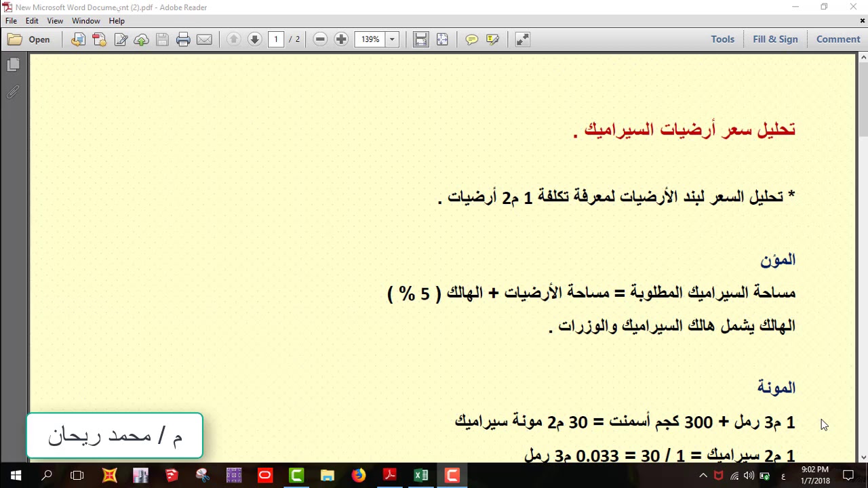
Task: Click the scroll up arrow of document
Action: (x=863, y=58)
